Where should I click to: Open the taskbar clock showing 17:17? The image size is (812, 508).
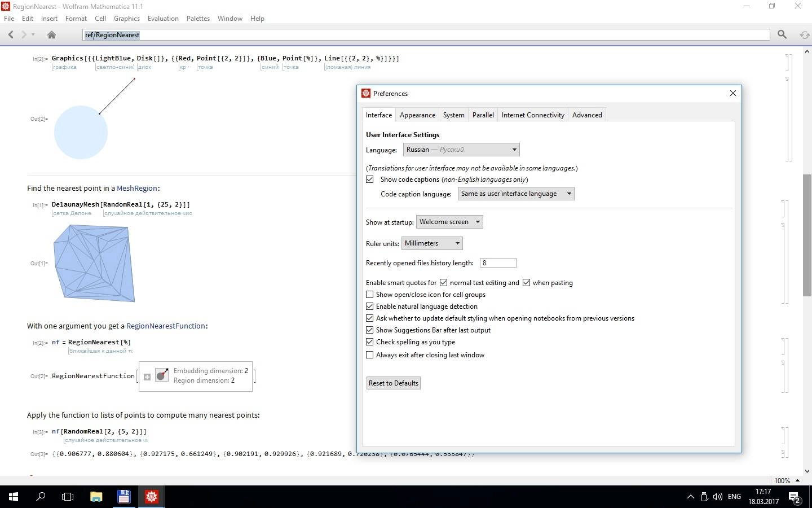click(764, 497)
